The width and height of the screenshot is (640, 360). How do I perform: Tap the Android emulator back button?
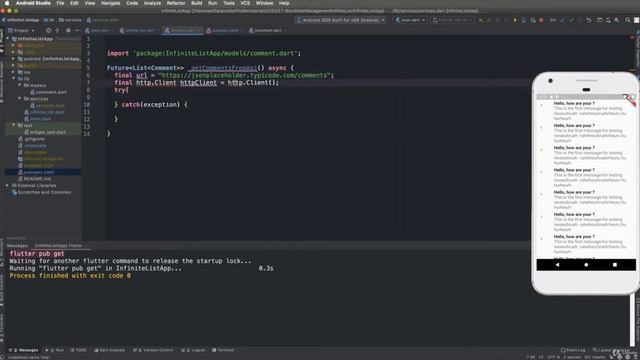pyautogui.click(x=557, y=264)
